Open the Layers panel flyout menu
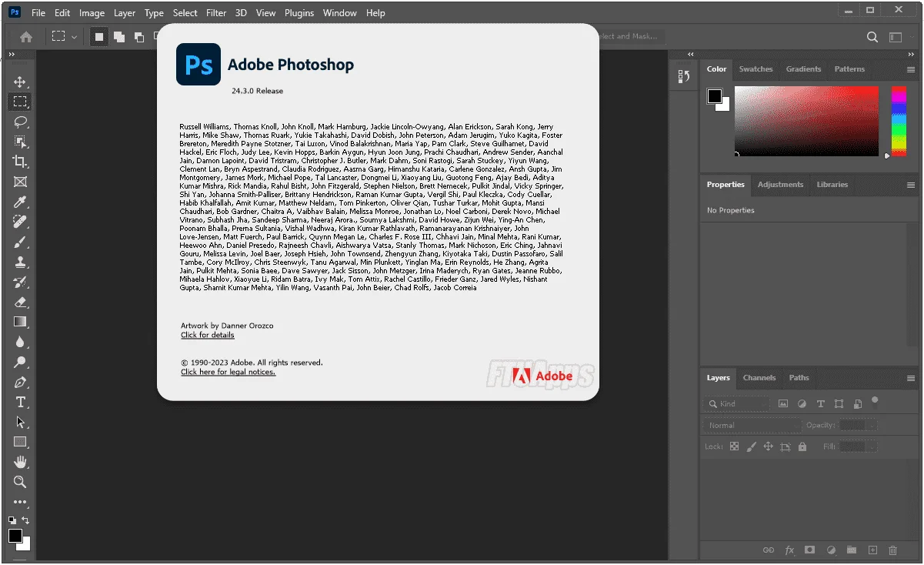 pyautogui.click(x=911, y=378)
